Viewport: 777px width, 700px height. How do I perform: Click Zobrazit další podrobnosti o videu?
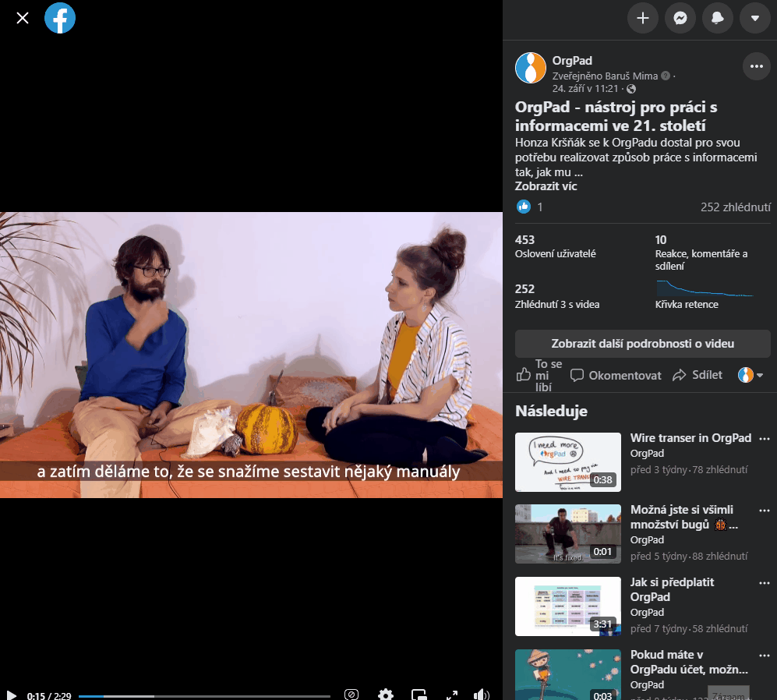642,344
